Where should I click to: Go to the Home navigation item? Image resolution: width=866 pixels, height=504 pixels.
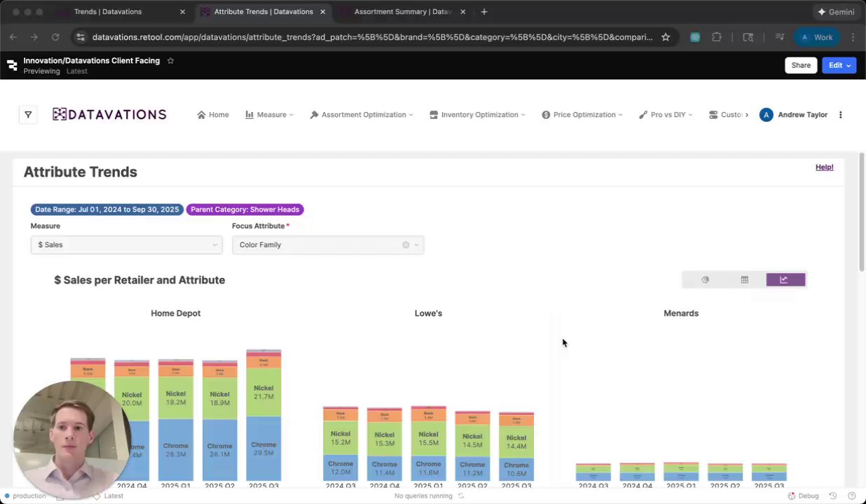pyautogui.click(x=213, y=115)
